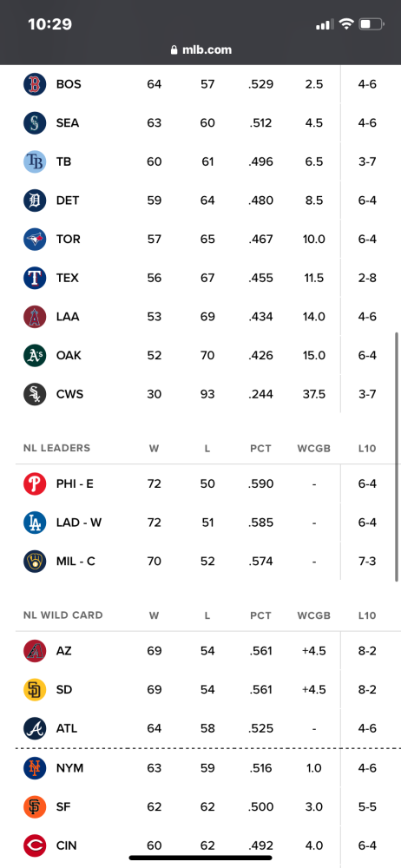Open the Arizona Diamondbacks logo
This screenshot has width=401, height=868.
35,651
